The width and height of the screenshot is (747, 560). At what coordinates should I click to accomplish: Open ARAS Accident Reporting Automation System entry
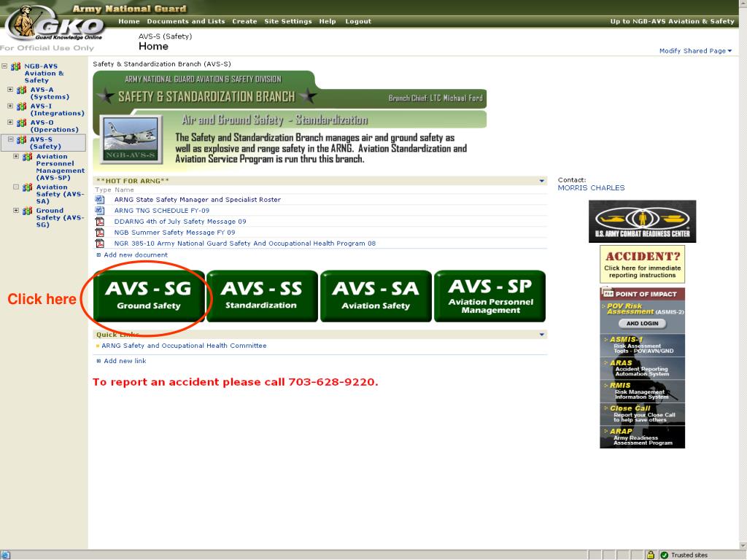coord(642,368)
